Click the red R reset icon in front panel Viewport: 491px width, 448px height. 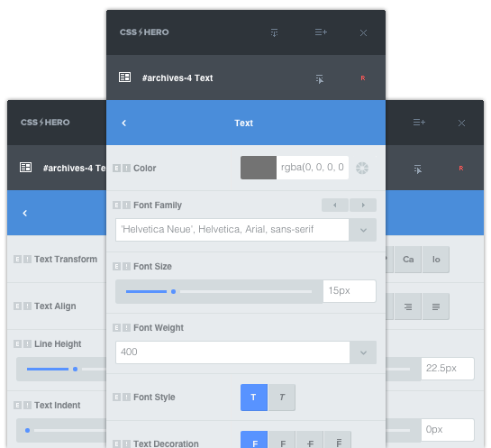pos(362,78)
